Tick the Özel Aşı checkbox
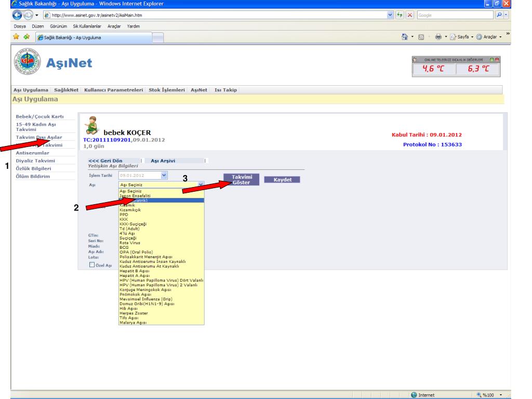The width and height of the screenshot is (532, 399). [91, 264]
